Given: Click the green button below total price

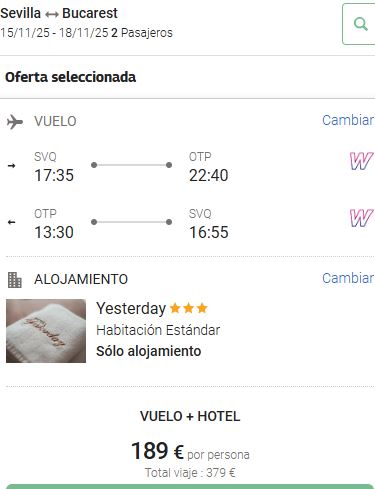Looking at the screenshot, I should pyautogui.click(x=190, y=486).
